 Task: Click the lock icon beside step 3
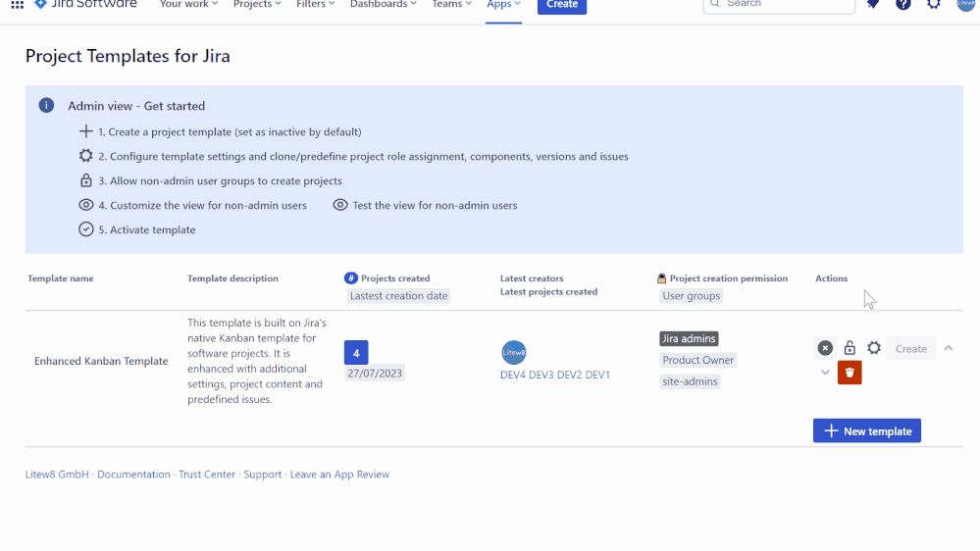click(85, 180)
